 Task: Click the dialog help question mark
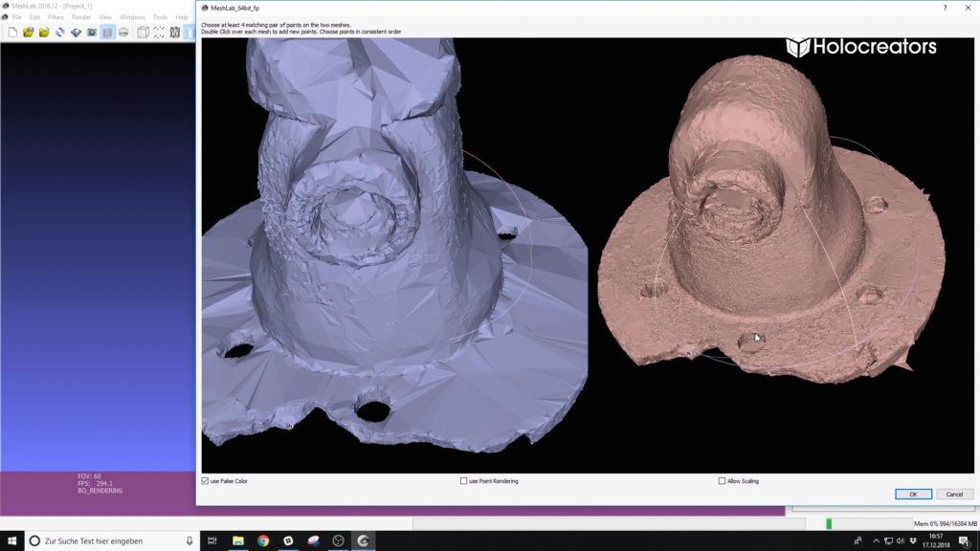point(945,8)
